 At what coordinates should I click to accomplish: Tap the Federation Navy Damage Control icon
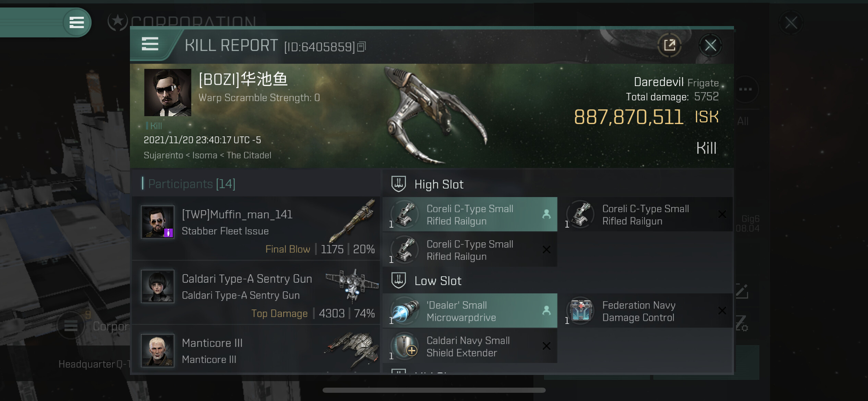581,311
